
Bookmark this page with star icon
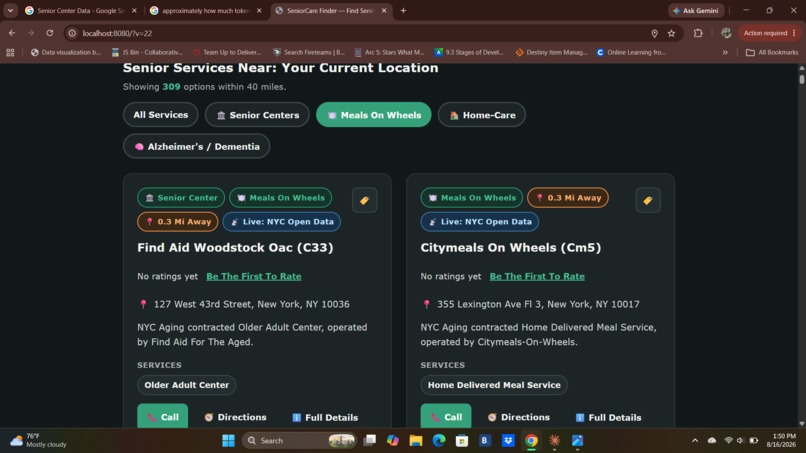671,33
